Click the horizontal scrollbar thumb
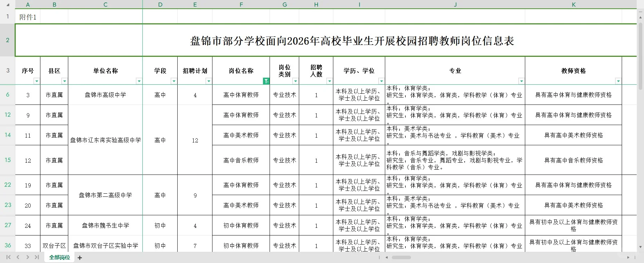644x263 pixels. (401, 257)
